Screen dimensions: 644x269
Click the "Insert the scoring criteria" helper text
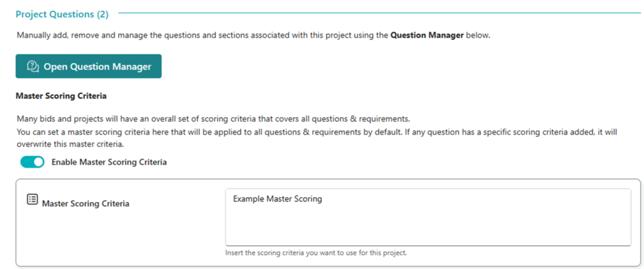click(316, 253)
